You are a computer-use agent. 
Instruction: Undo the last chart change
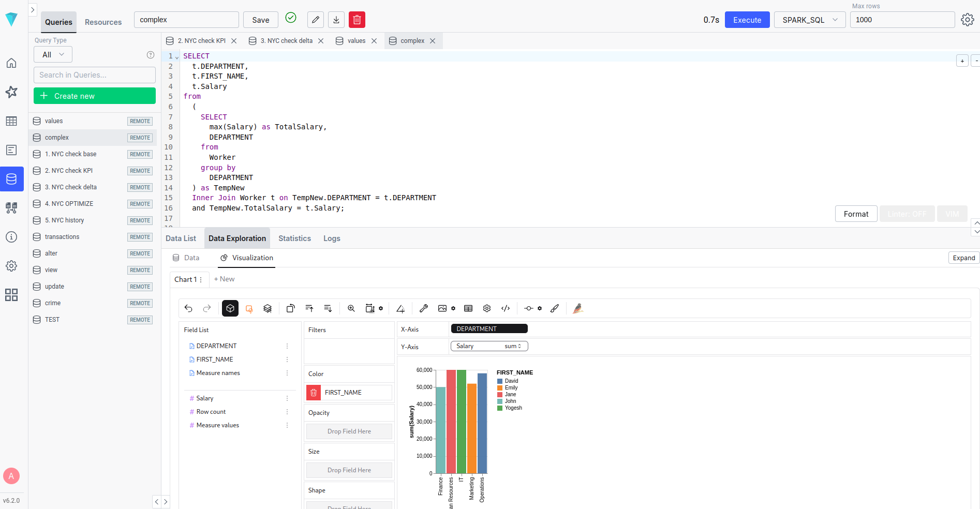click(x=188, y=308)
